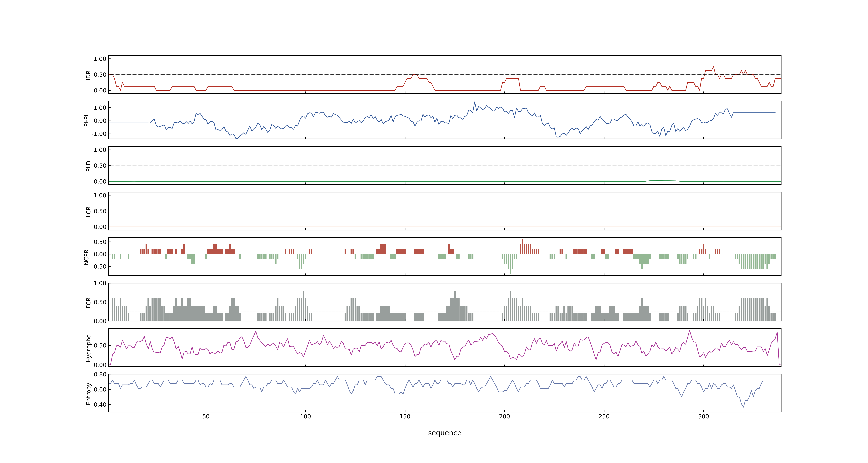Select the 1.00 tick on IDR axis
The height and width of the screenshot is (463, 868).
(x=100, y=59)
